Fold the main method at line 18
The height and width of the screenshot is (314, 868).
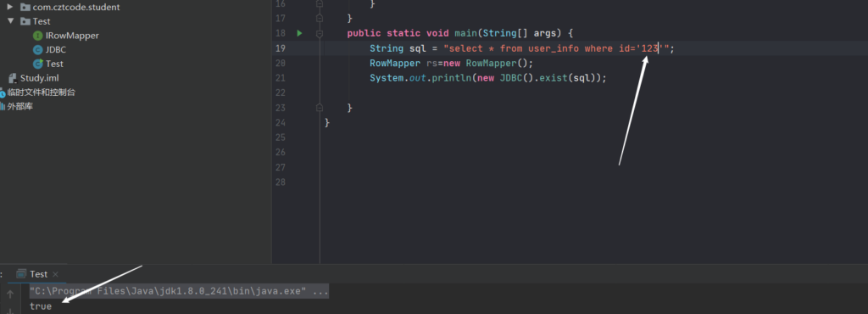[x=320, y=33]
